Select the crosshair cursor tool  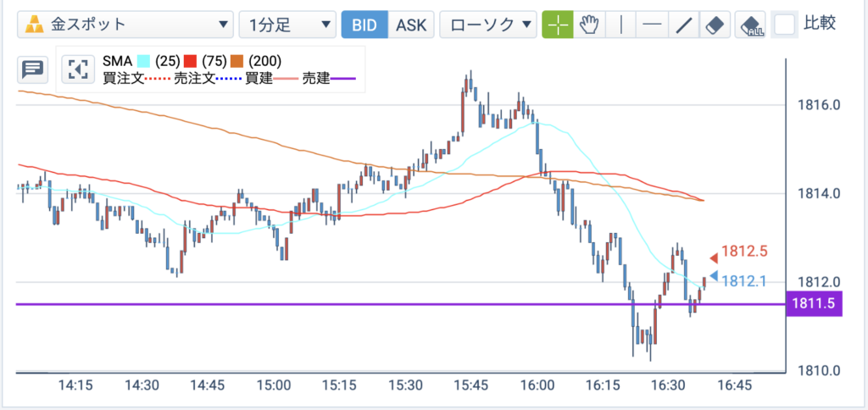tap(558, 25)
